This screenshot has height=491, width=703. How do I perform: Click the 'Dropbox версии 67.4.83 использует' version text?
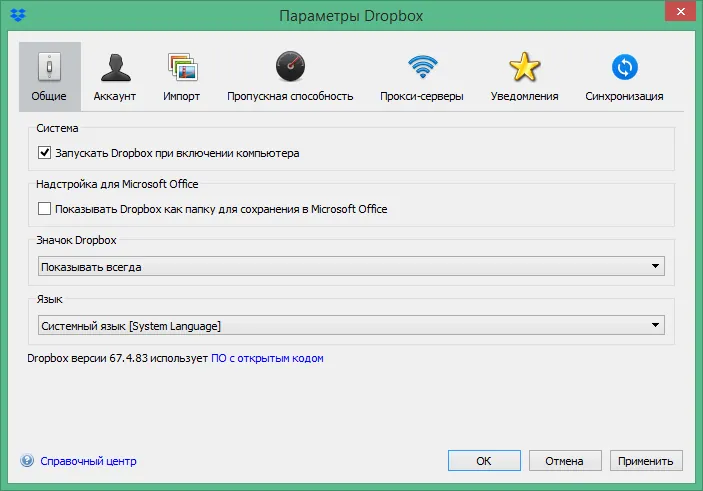click(117, 358)
